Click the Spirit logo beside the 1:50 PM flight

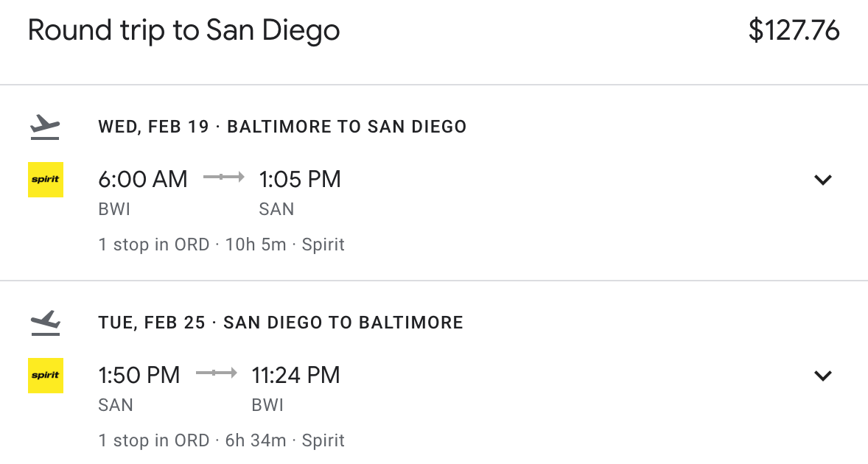tap(46, 376)
